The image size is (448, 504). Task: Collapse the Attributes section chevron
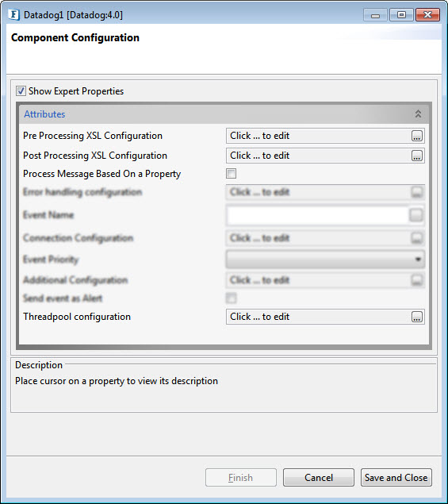tap(418, 113)
